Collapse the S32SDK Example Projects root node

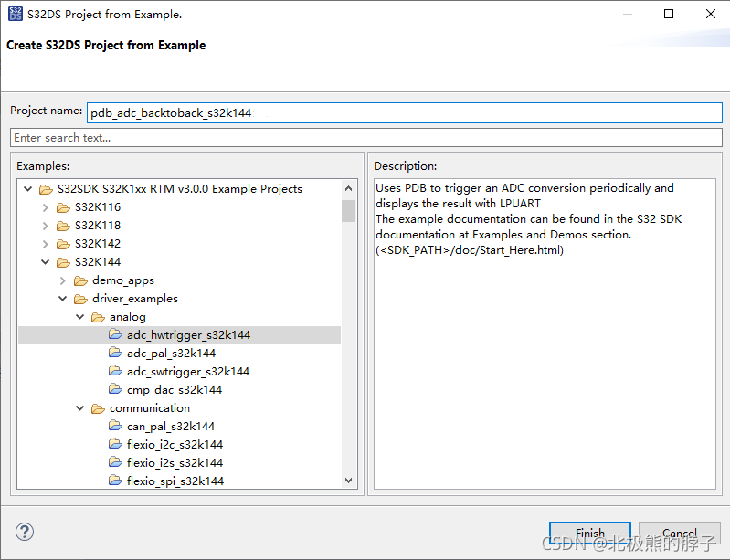tap(28, 188)
